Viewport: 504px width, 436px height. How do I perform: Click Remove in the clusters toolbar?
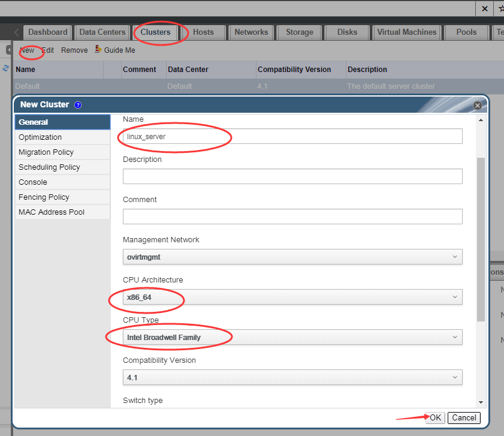(74, 50)
